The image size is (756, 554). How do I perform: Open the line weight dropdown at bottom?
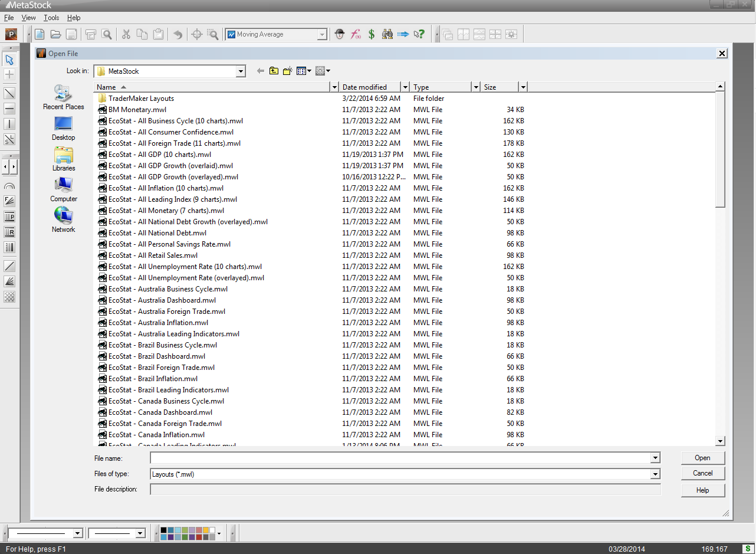point(140,533)
